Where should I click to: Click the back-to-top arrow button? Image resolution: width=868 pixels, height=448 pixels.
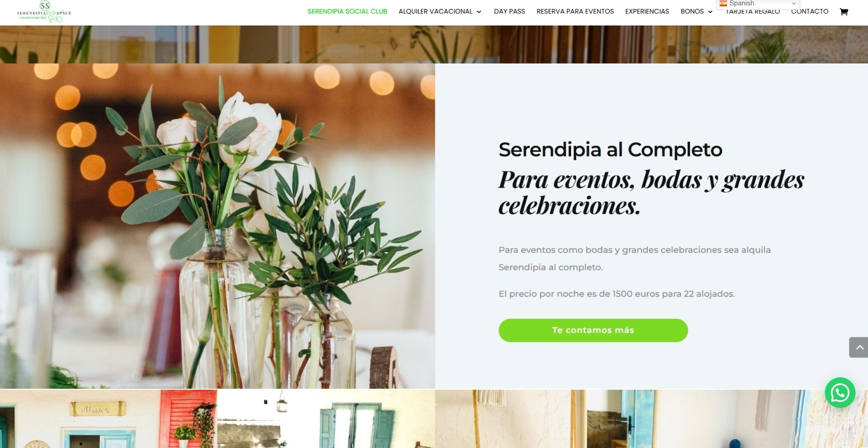pos(859,347)
